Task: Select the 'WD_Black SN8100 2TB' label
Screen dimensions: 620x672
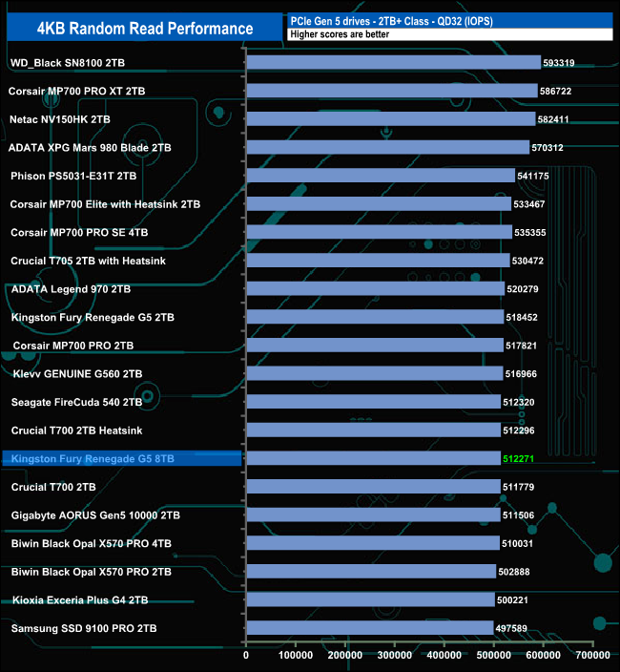Action: pyautogui.click(x=68, y=63)
